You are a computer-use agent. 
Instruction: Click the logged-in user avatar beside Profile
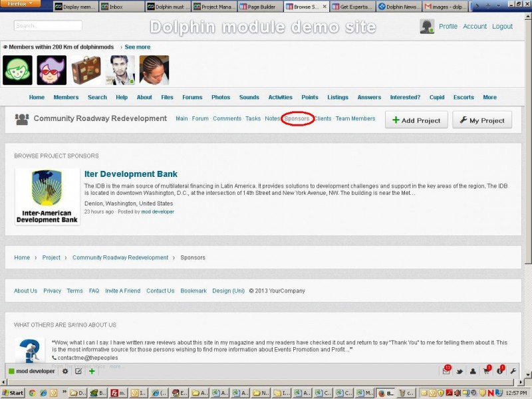(x=427, y=27)
